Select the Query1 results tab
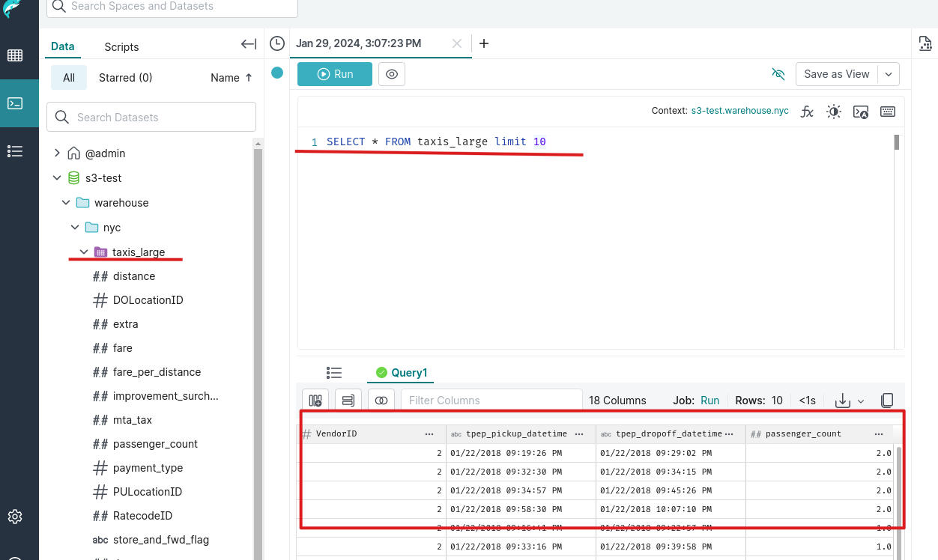Image resolution: width=938 pixels, height=560 pixels. click(x=402, y=372)
